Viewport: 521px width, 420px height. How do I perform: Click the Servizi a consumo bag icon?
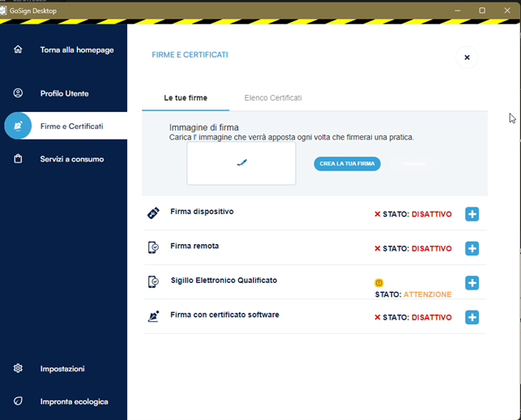click(x=18, y=159)
